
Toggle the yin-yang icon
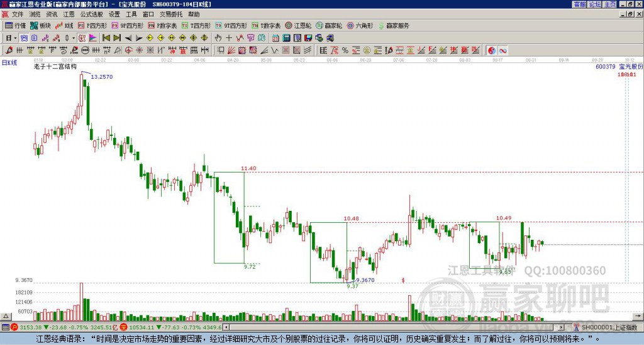coord(492,50)
